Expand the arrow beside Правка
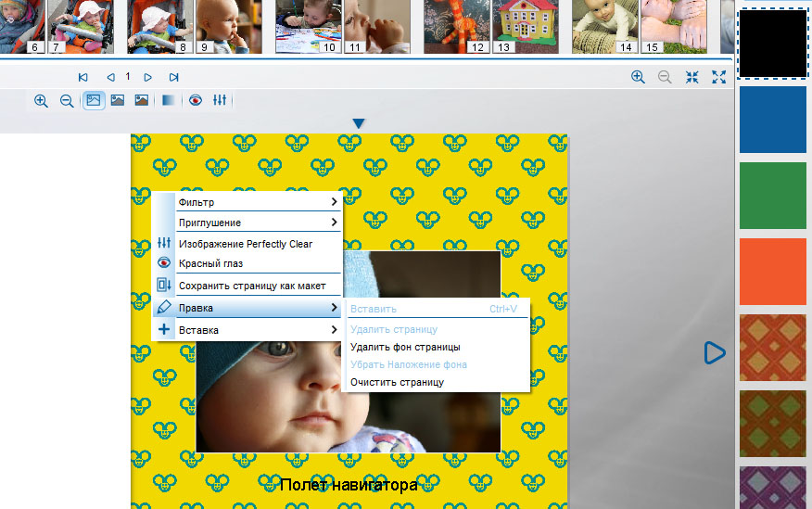The width and height of the screenshot is (812, 509). point(334,308)
